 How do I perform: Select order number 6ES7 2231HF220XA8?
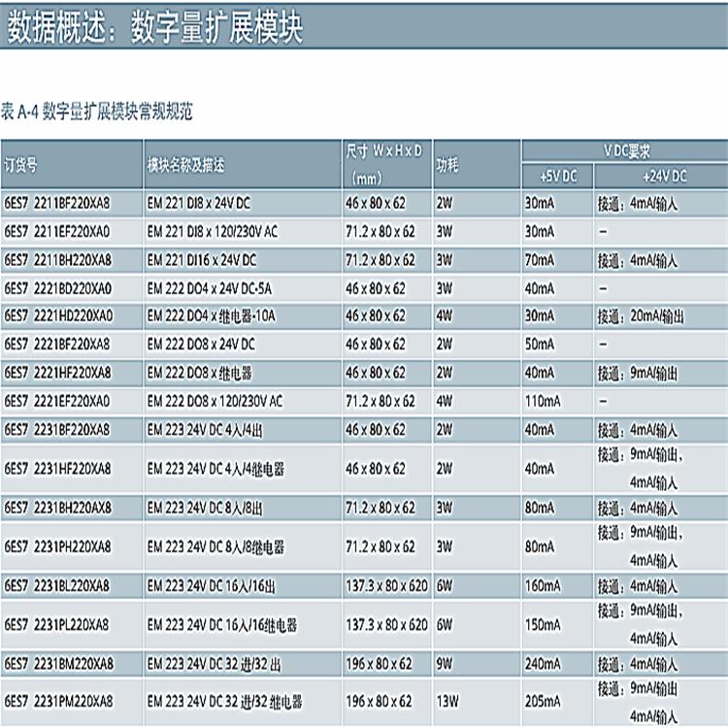[57, 469]
